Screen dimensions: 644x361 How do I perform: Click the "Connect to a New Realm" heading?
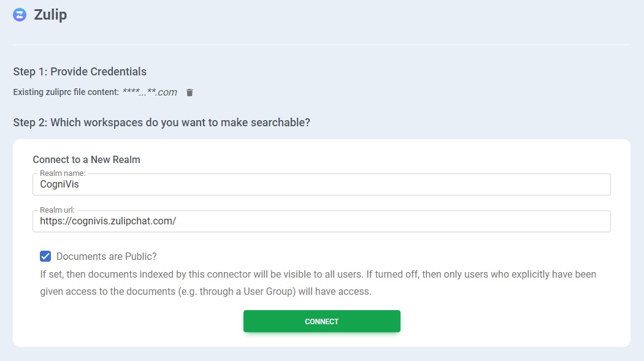[86, 160]
